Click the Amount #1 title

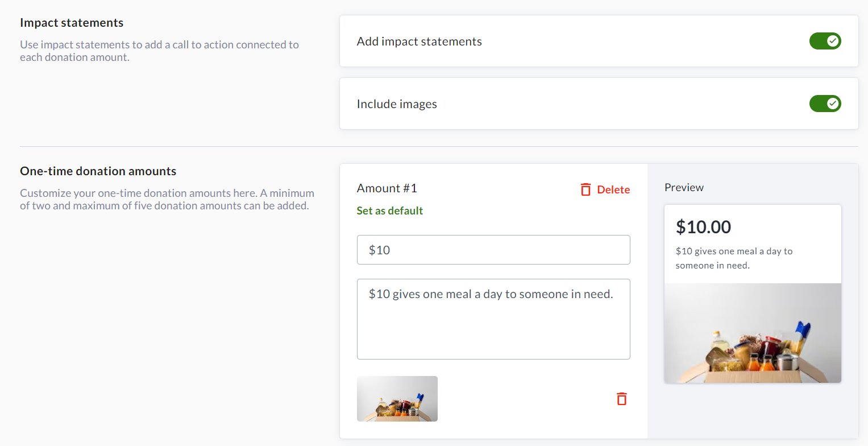(x=387, y=188)
